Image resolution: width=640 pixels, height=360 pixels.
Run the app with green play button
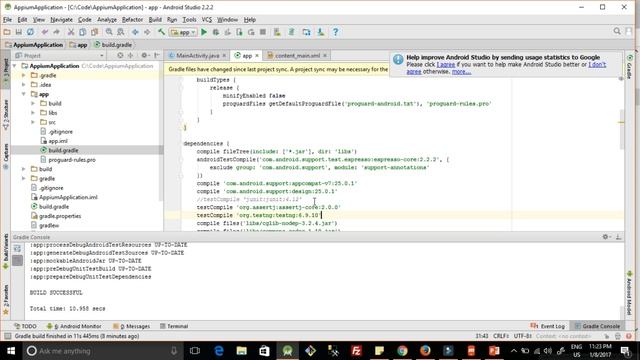click(204, 32)
